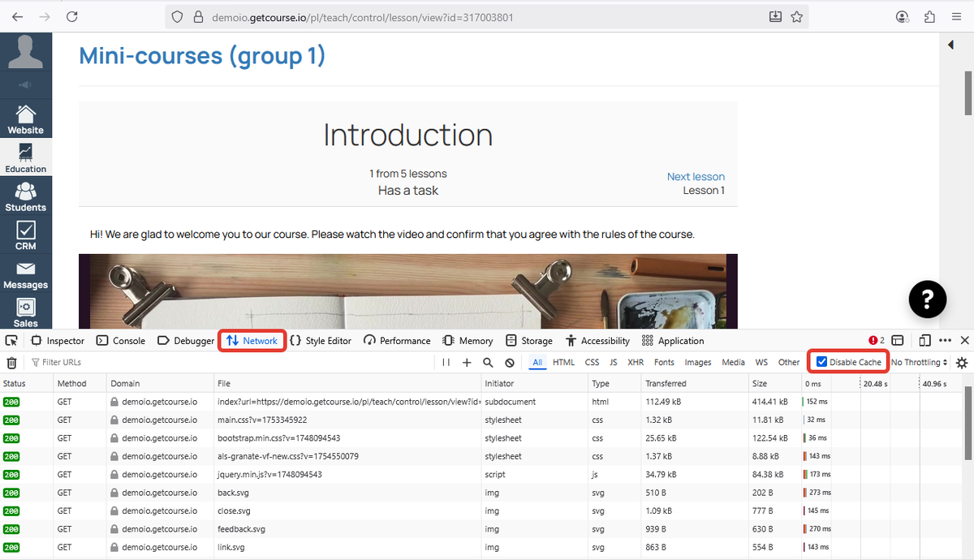
Task: Toggle the CSS request filter
Action: tap(592, 363)
